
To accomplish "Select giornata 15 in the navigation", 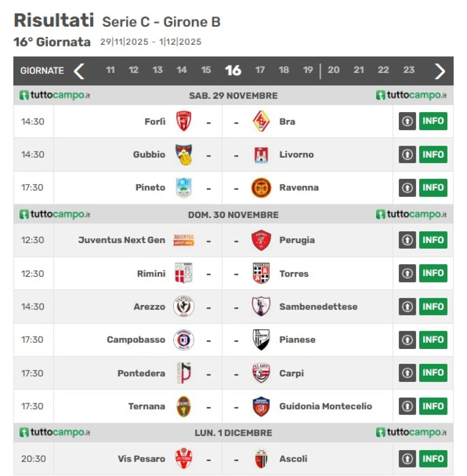I will [x=206, y=70].
